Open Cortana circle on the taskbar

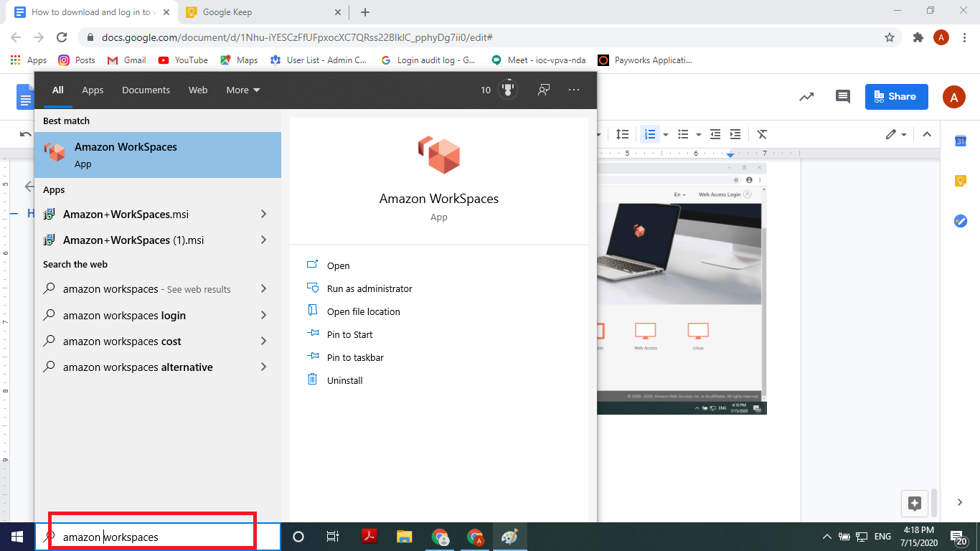299,537
